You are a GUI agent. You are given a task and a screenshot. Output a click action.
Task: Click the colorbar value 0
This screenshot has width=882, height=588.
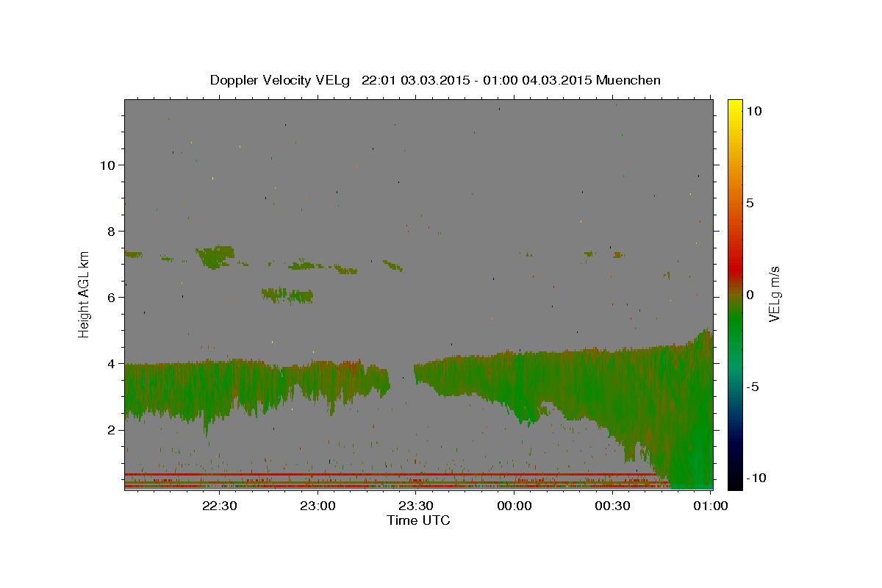750,295
